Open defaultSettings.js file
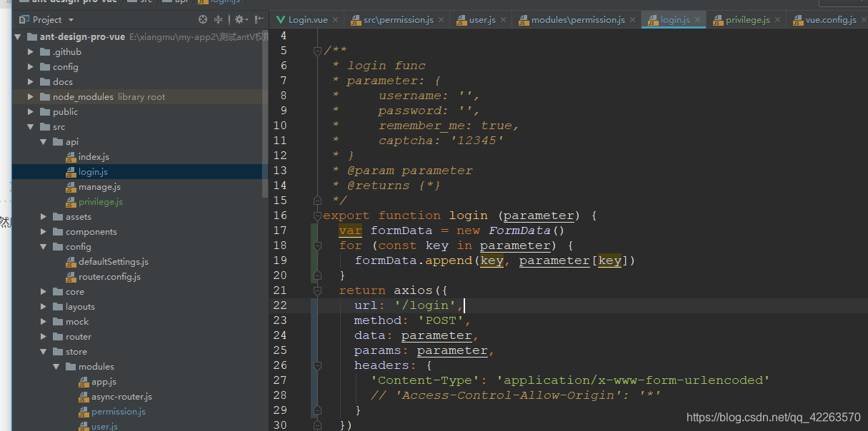The image size is (868, 431). point(114,261)
